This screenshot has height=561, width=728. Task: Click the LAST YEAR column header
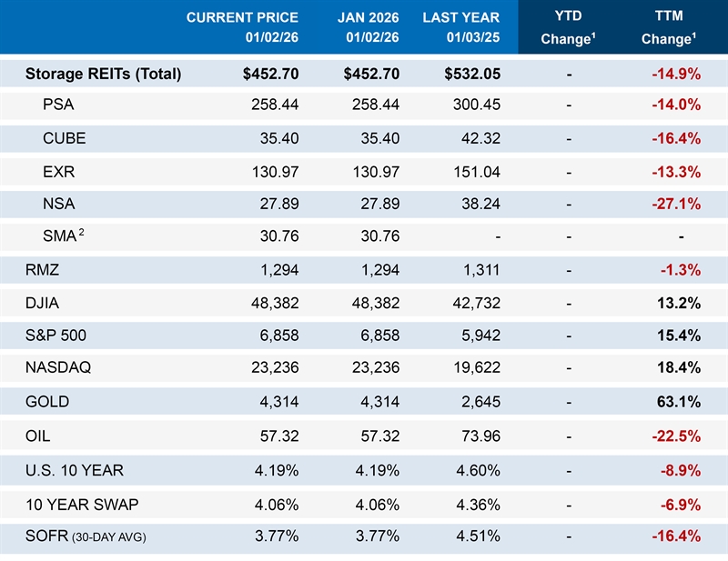point(461,27)
